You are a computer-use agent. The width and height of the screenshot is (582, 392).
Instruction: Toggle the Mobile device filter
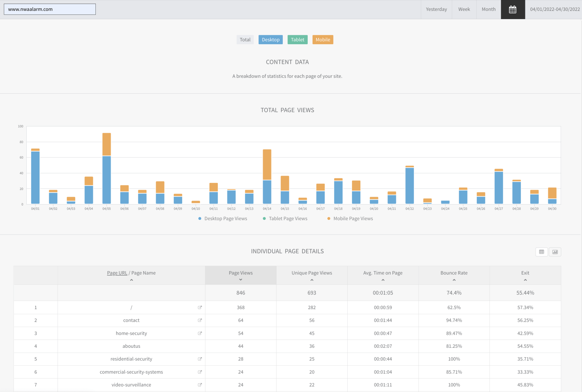coord(323,40)
